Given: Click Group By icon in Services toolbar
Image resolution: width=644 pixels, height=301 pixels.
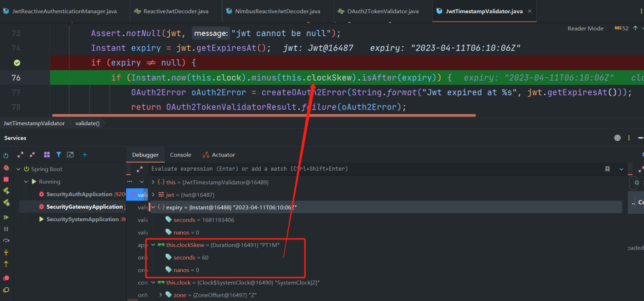Looking at the screenshot, I should click(47, 155).
